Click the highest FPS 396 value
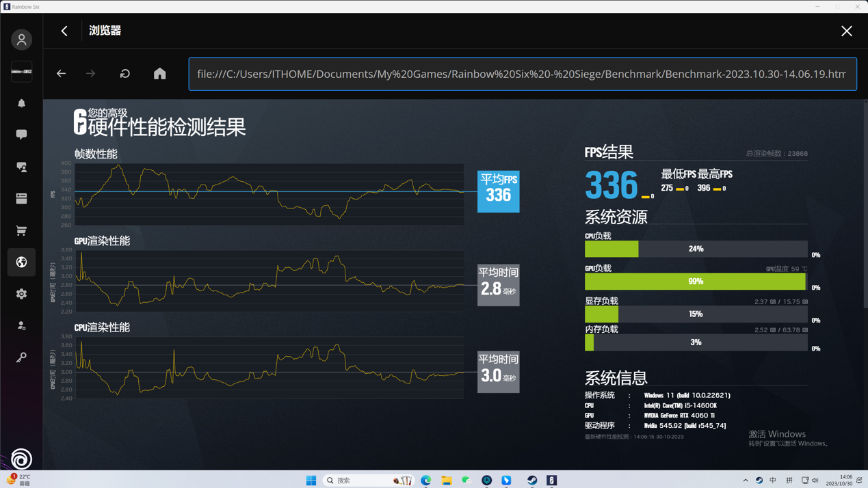 pos(703,188)
